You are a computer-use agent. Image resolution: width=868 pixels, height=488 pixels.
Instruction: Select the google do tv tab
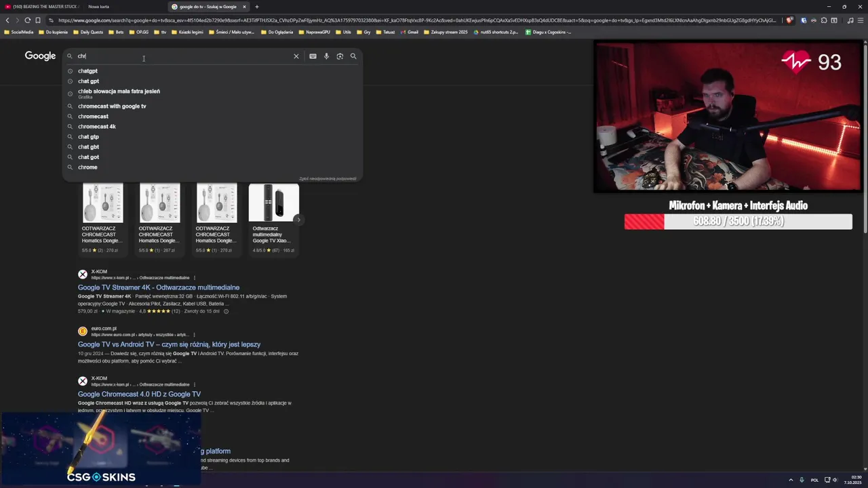coord(208,7)
